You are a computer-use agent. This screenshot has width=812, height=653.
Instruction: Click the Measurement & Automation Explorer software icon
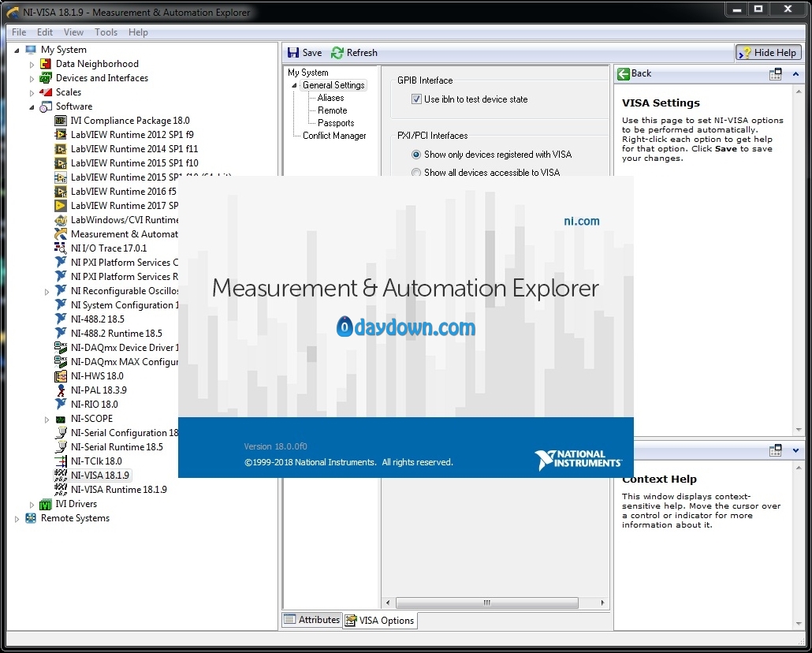pyautogui.click(x=61, y=234)
